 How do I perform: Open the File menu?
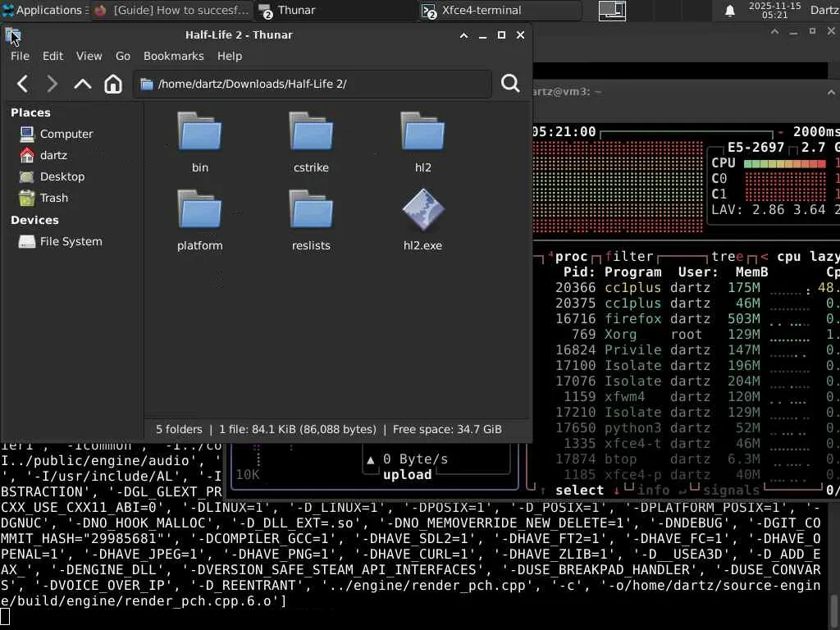point(20,56)
